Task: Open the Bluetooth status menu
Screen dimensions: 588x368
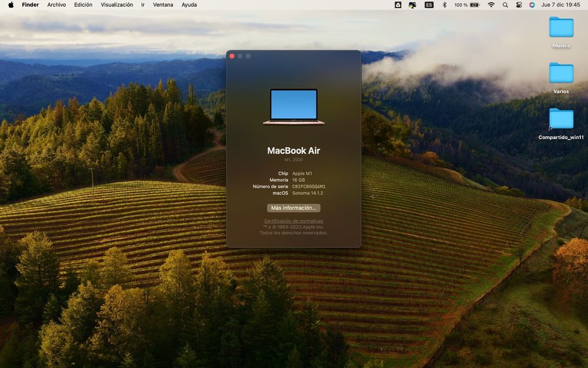Action: point(445,5)
